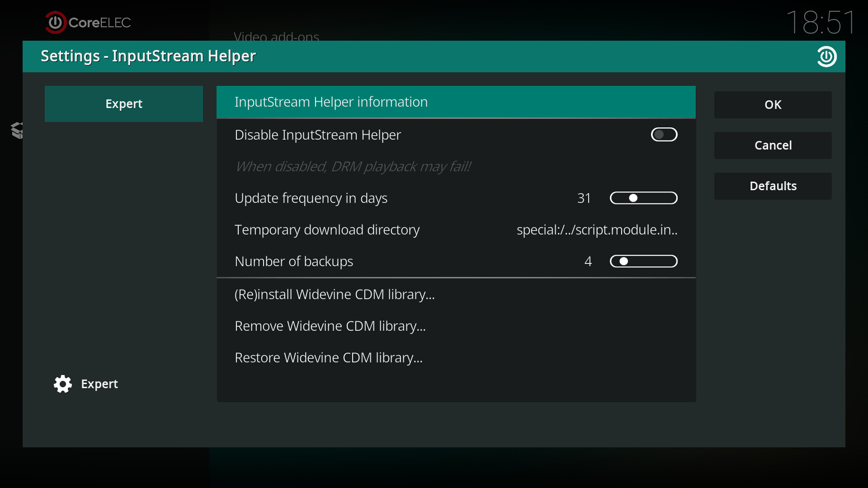Select the Expert category tab

123,104
